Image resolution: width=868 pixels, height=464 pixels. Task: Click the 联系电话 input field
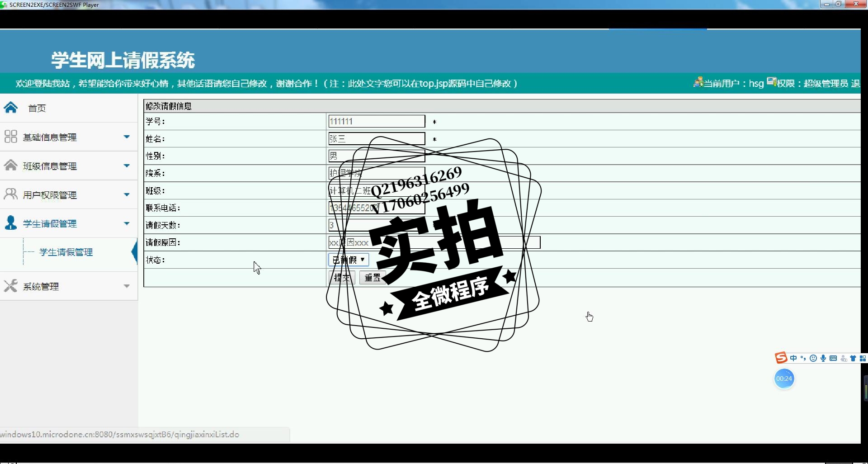coord(377,208)
